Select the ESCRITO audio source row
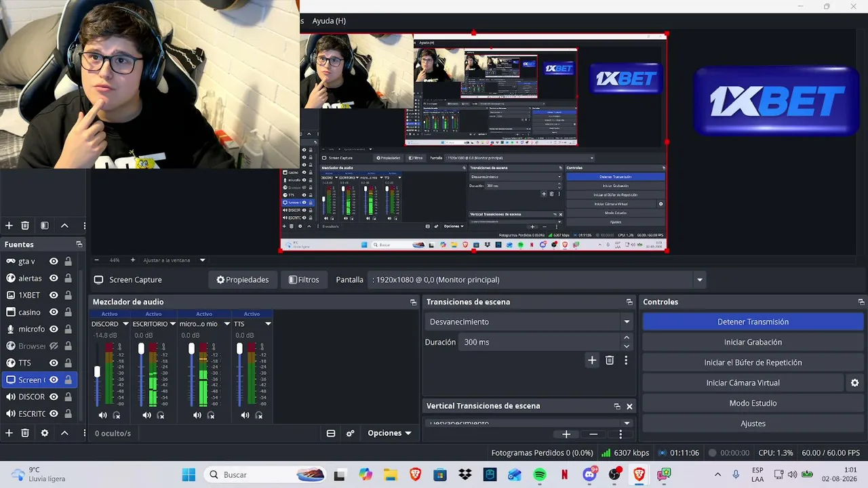868x488 pixels. click(x=39, y=413)
